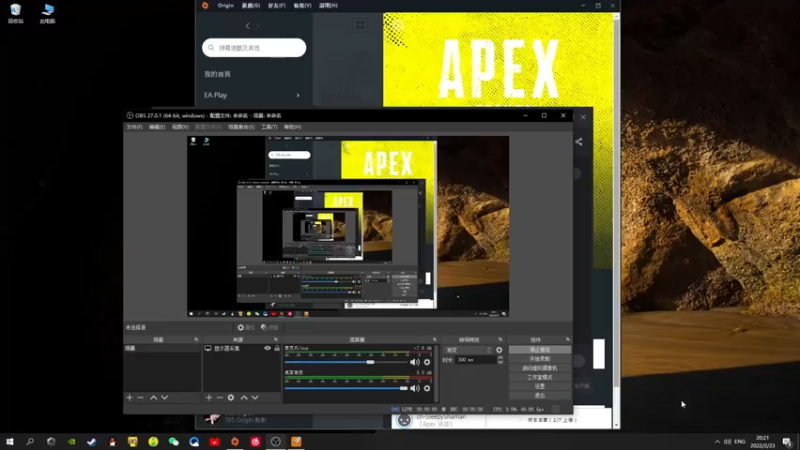
Task: Click the Filters icon above the Sources panel
Action: pos(269,328)
